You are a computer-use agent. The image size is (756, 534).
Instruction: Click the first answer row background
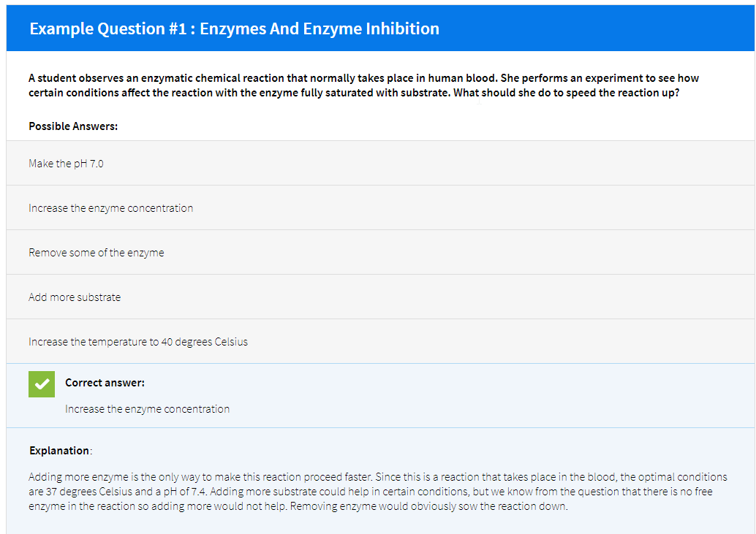click(439, 163)
